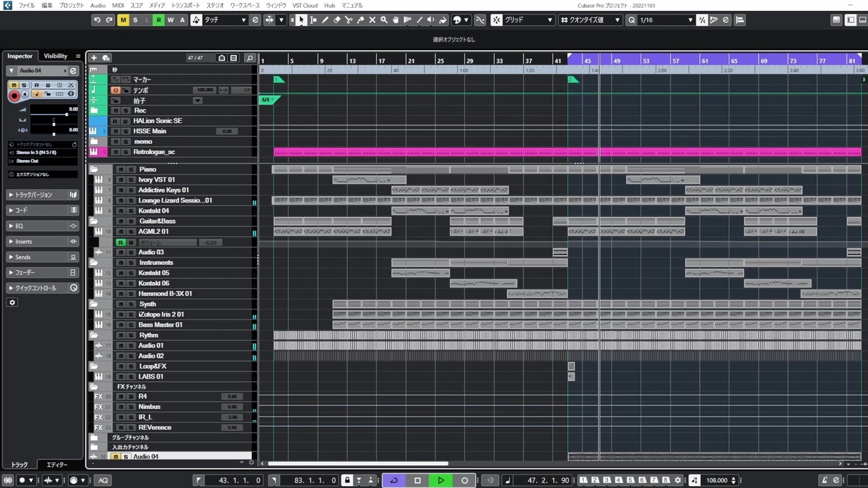
Task: Select the Mute X tool
Action: (x=372, y=20)
